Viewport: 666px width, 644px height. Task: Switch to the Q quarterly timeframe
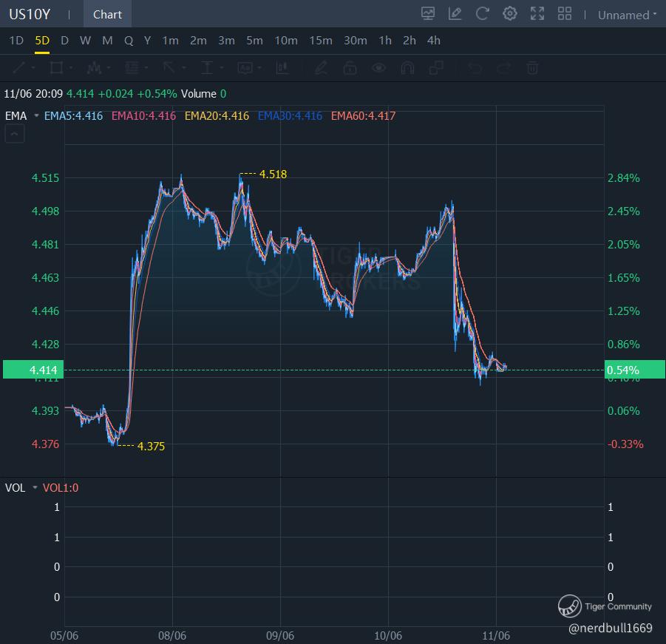tap(129, 41)
